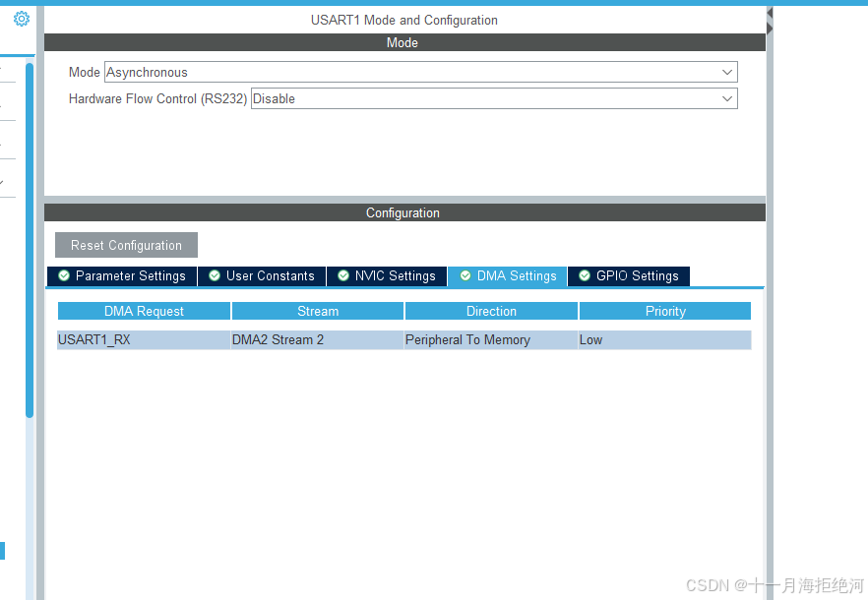Click the Peripheral To Memory cell
Viewport: 868px width, 600px height.
[x=491, y=340]
